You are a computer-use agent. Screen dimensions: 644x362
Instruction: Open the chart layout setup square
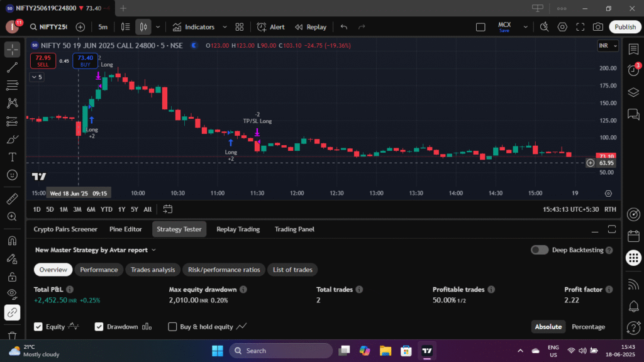(x=480, y=27)
